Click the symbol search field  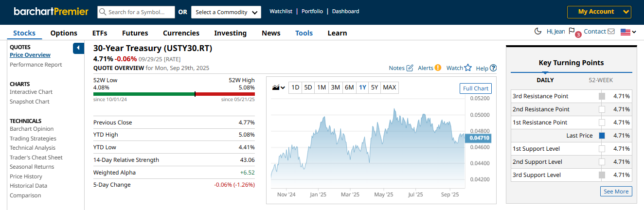click(x=136, y=12)
